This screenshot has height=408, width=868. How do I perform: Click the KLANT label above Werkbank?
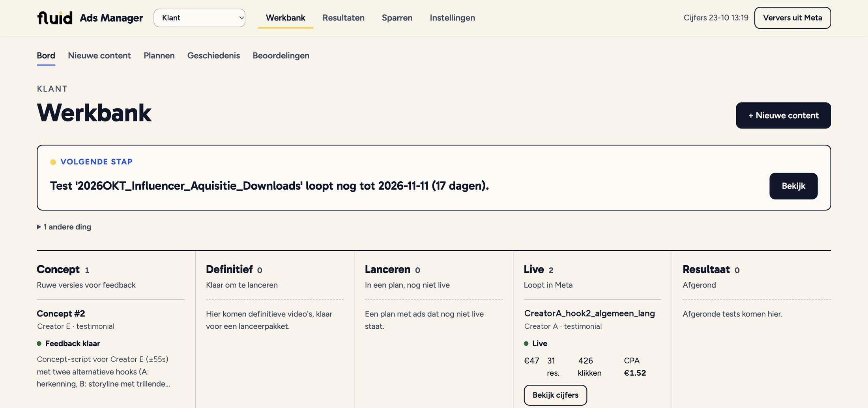(x=52, y=89)
